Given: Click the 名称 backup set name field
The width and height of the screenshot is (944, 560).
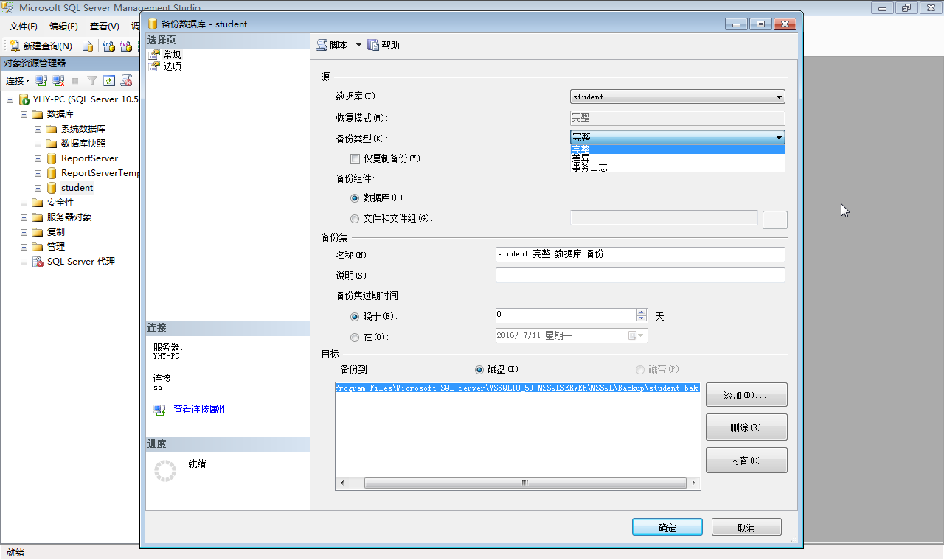Looking at the screenshot, I should (x=640, y=254).
